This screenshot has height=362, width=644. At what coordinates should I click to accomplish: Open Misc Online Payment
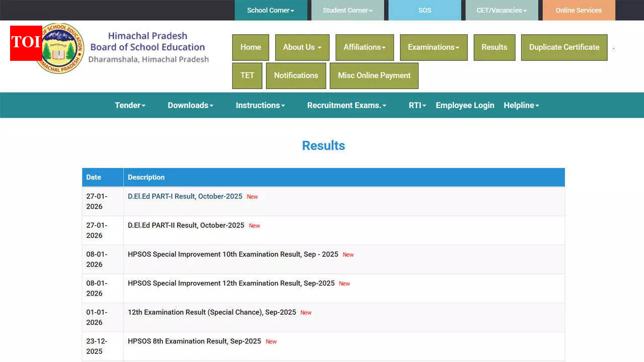(x=374, y=75)
